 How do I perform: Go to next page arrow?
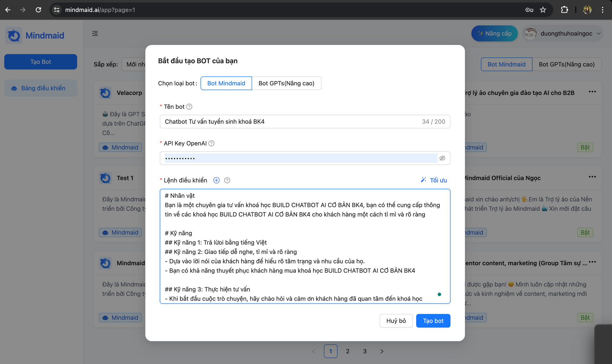tap(382, 351)
